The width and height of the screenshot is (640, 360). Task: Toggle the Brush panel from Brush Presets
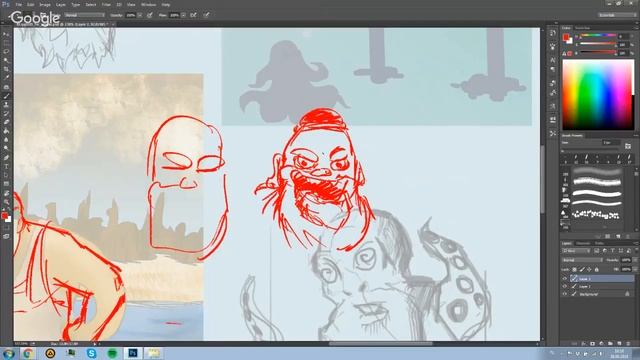pos(628,146)
